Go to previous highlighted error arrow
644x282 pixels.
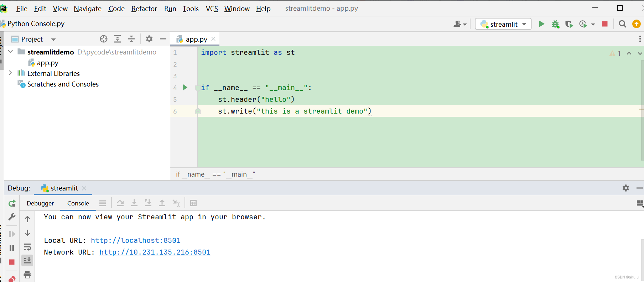pos(629,53)
